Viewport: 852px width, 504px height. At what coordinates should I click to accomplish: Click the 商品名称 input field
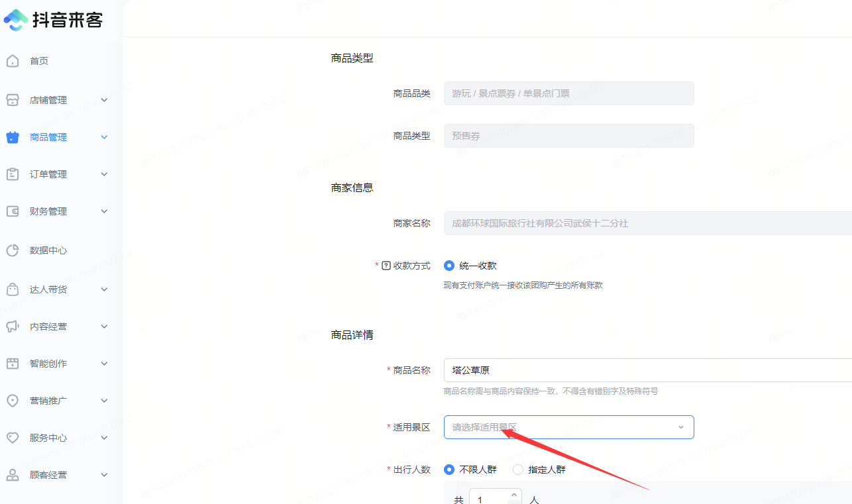[646, 370]
